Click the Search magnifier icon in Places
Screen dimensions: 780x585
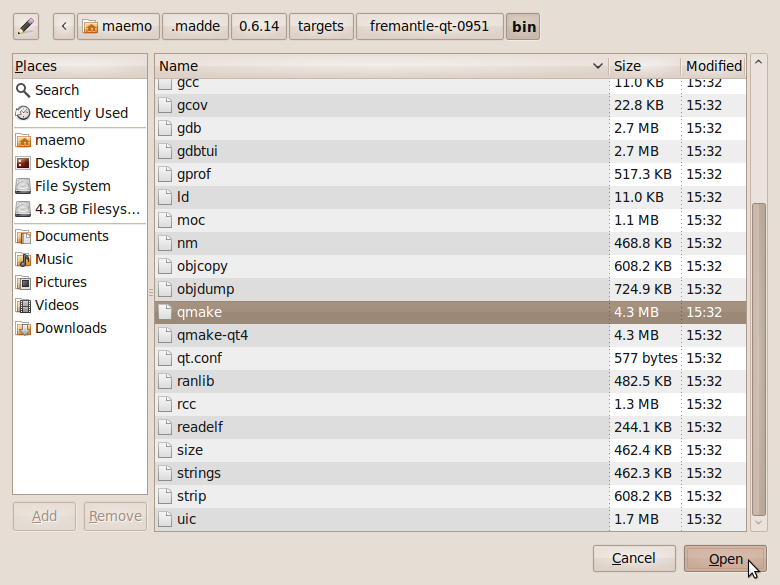[x=23, y=90]
